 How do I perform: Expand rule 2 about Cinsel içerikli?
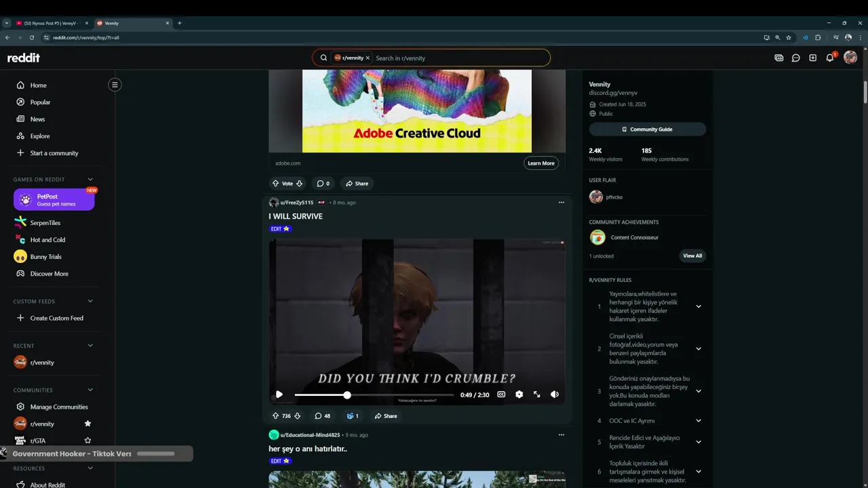click(x=698, y=349)
